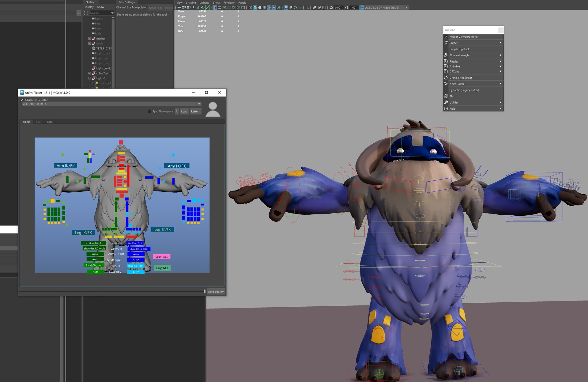Viewport: 588px width, 382px height.
Task: Open the YETI_PICKER_DATA character dropdown
Action: (x=199, y=104)
